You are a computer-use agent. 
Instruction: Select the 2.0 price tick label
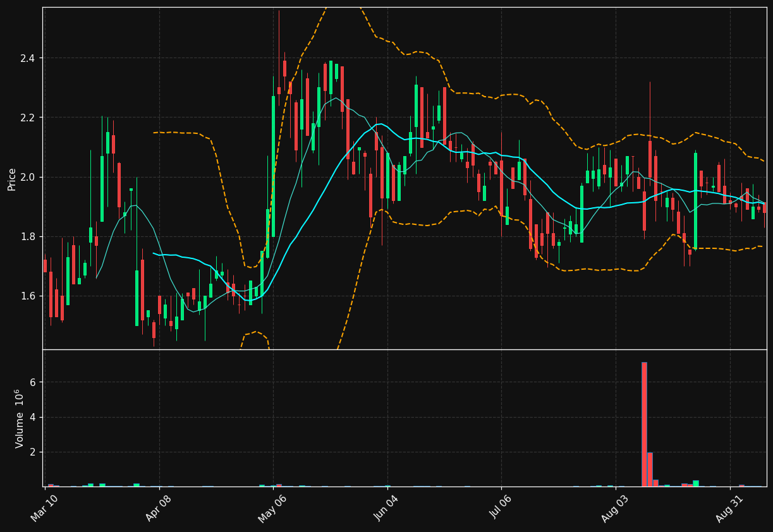[28, 177]
